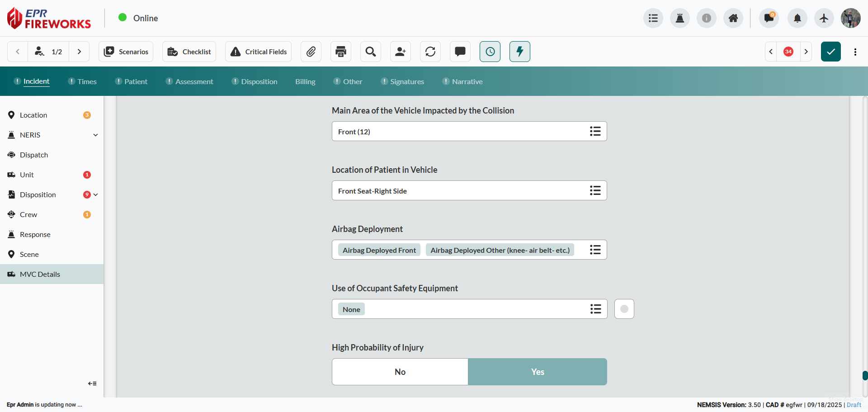Click the add patient person icon

401,52
